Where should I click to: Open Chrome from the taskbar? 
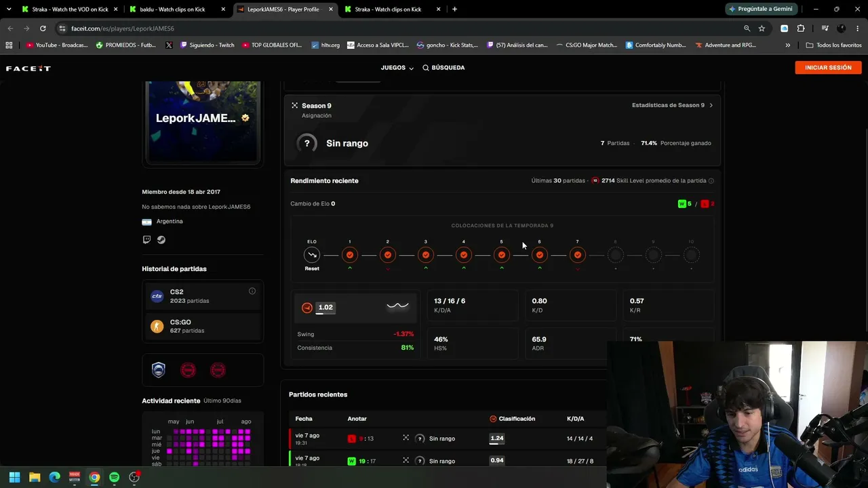click(x=94, y=477)
